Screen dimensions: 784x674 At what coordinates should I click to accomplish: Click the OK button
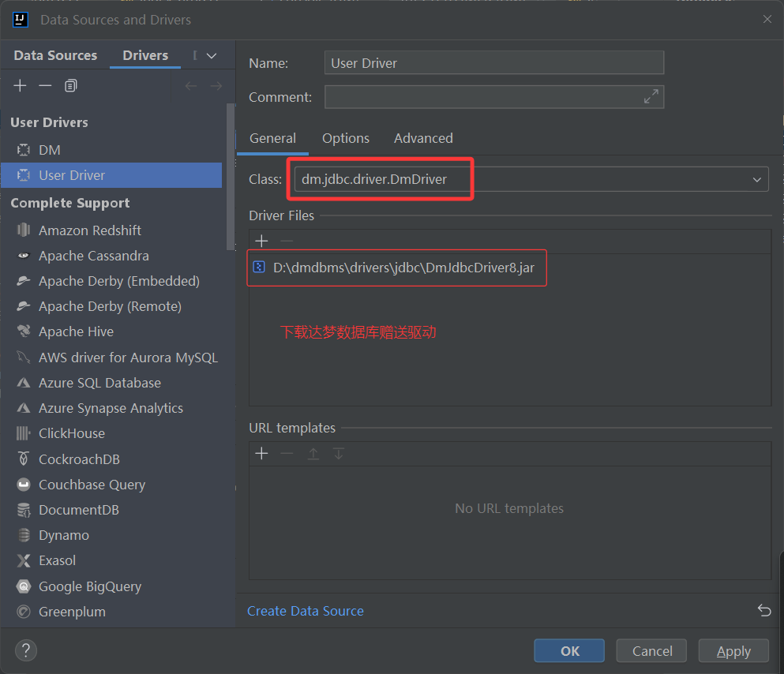(x=569, y=650)
